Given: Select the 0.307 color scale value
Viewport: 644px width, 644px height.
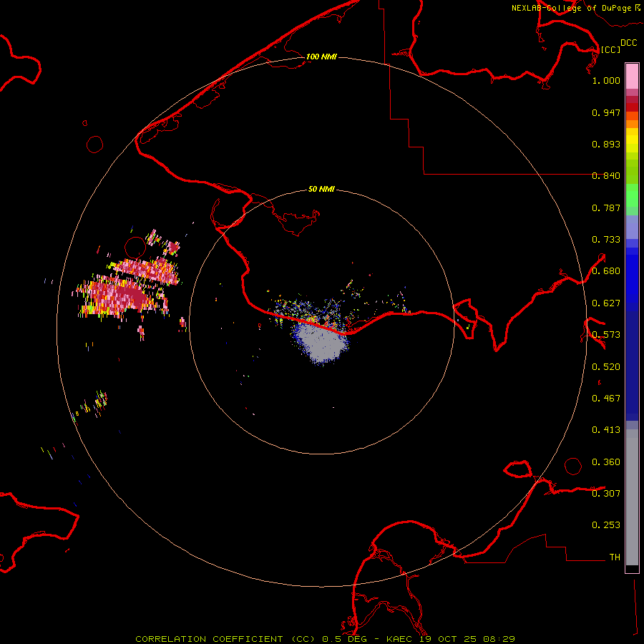Looking at the screenshot, I should (606, 494).
